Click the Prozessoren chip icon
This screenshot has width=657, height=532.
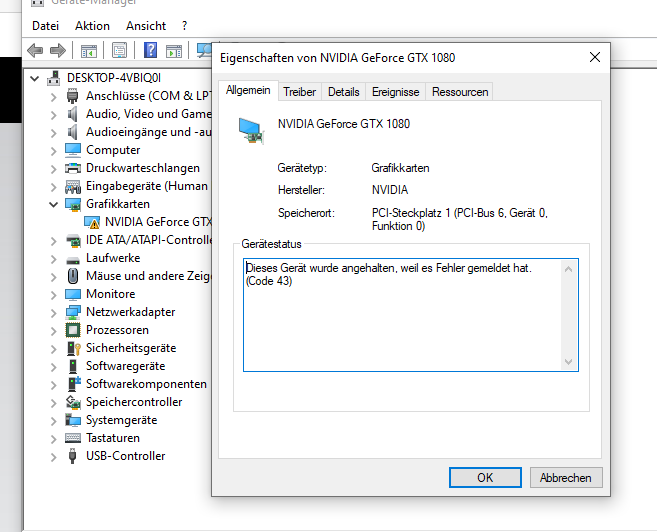click(x=73, y=330)
